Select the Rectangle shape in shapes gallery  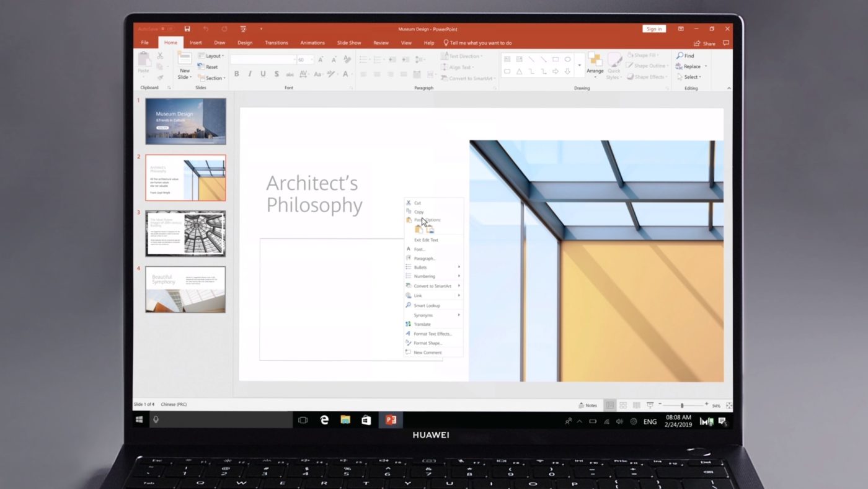(x=556, y=60)
